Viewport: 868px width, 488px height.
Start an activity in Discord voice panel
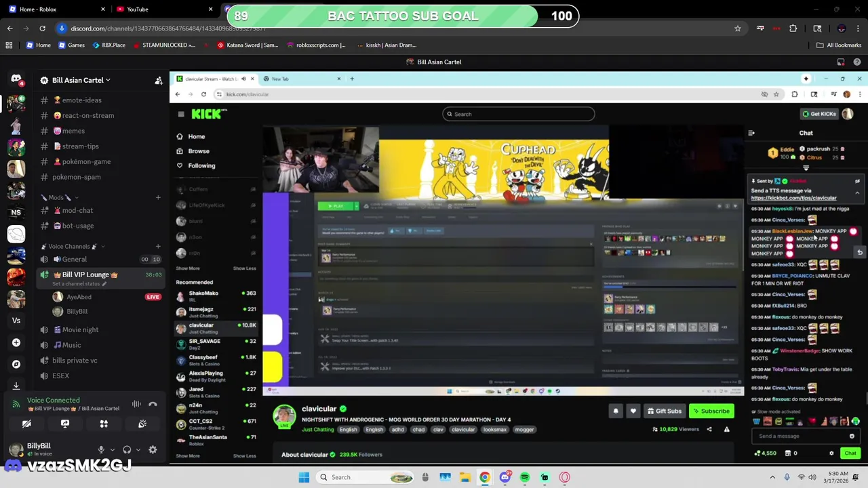[x=104, y=424]
